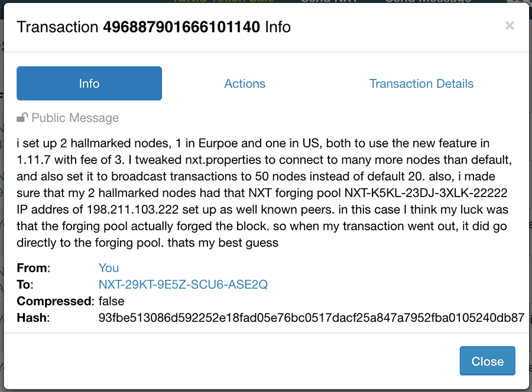532x392 pixels.
Task: Click the IP address 198.211.103.222 in message
Action: pos(132,210)
